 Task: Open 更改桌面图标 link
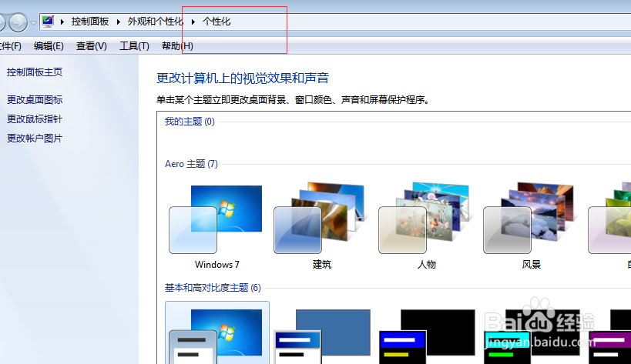pyautogui.click(x=35, y=99)
